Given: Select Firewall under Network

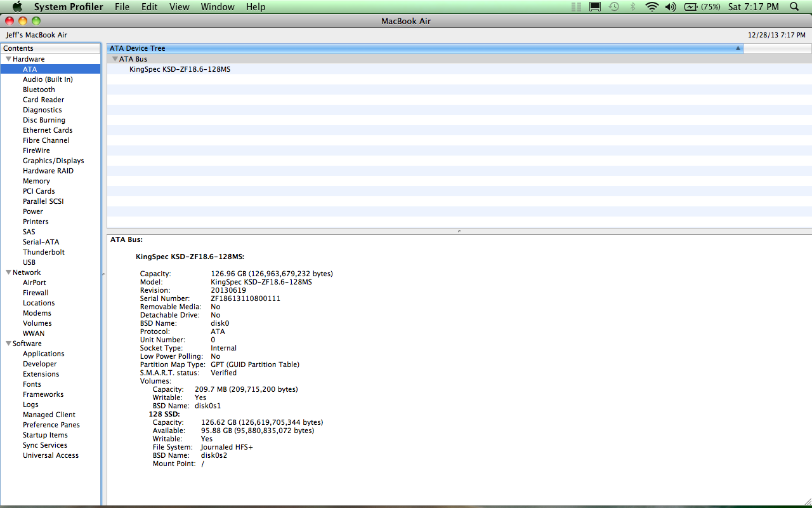Looking at the screenshot, I should pos(36,293).
